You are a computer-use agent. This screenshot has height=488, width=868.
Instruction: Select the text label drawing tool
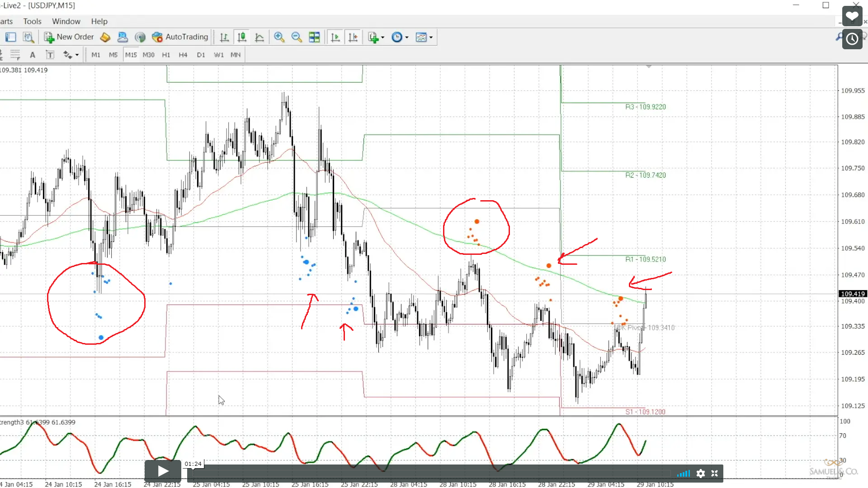(50, 55)
